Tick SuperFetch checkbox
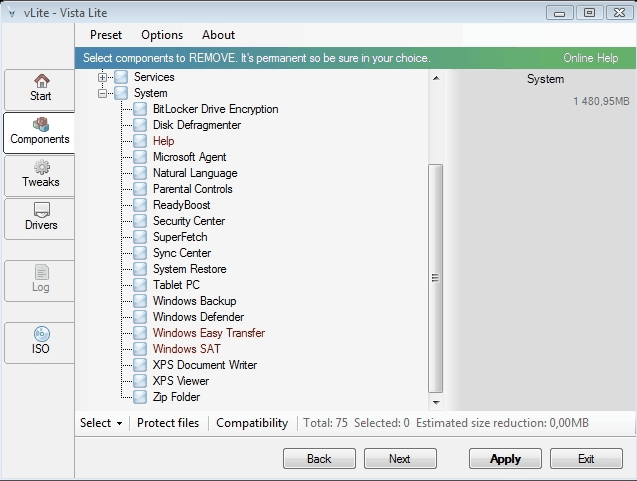637x481 pixels. point(140,237)
